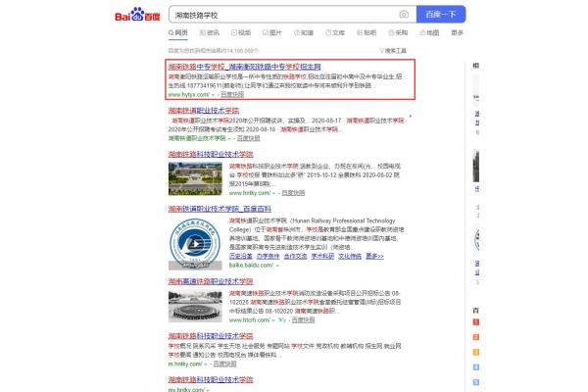Go to the 贴吧 tab
Viewport: 588px width, 392px height.
pyautogui.click(x=367, y=32)
